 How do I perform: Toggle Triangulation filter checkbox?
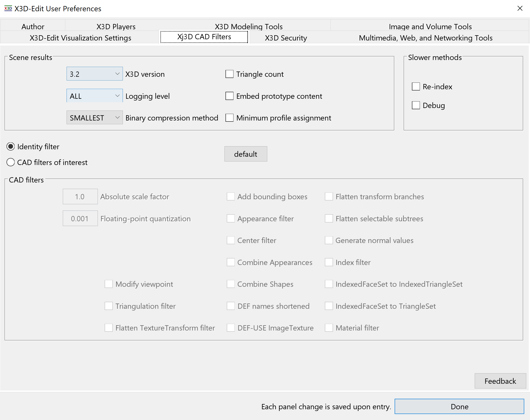coord(109,306)
